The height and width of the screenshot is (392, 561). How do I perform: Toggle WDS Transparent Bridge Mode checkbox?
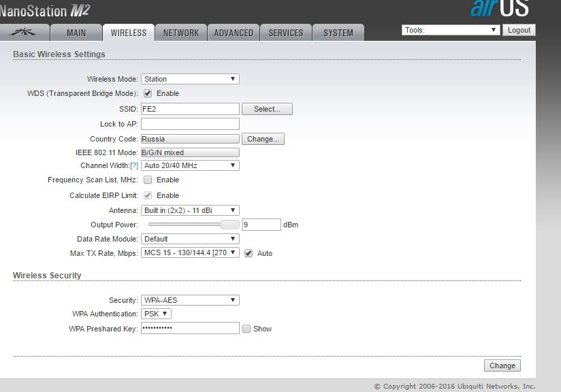pos(148,93)
